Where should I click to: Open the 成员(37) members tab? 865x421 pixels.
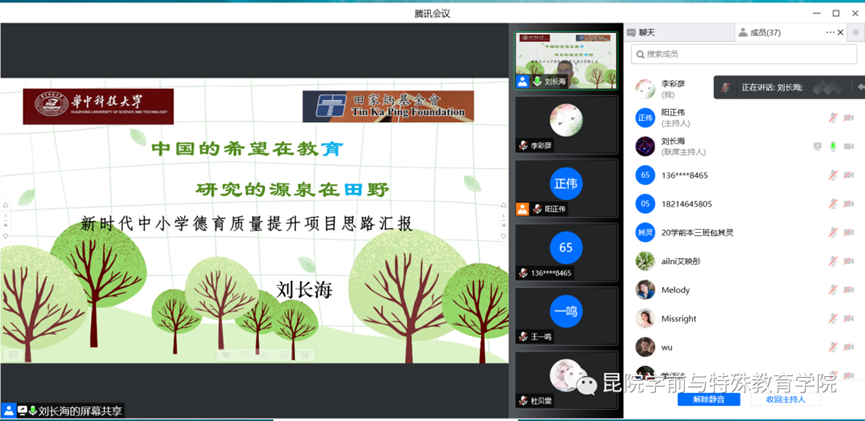click(x=760, y=33)
